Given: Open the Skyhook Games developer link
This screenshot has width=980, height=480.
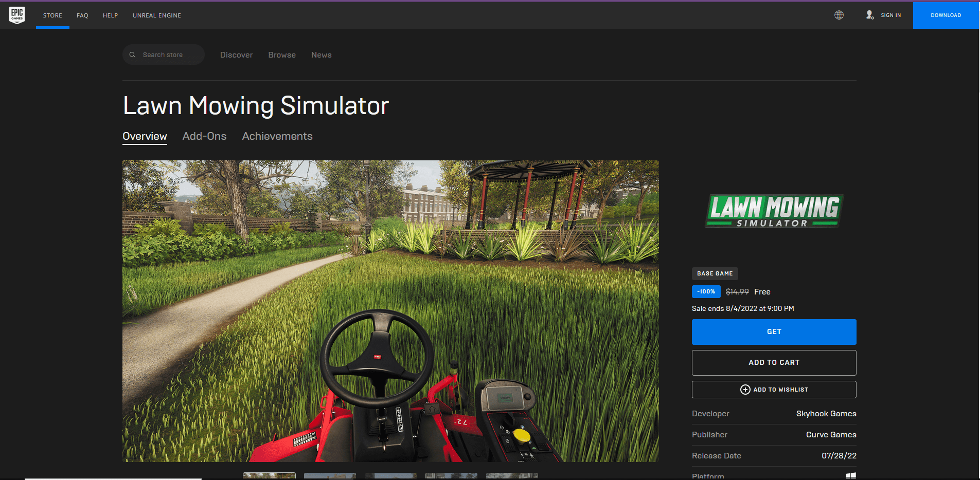Looking at the screenshot, I should (826, 414).
